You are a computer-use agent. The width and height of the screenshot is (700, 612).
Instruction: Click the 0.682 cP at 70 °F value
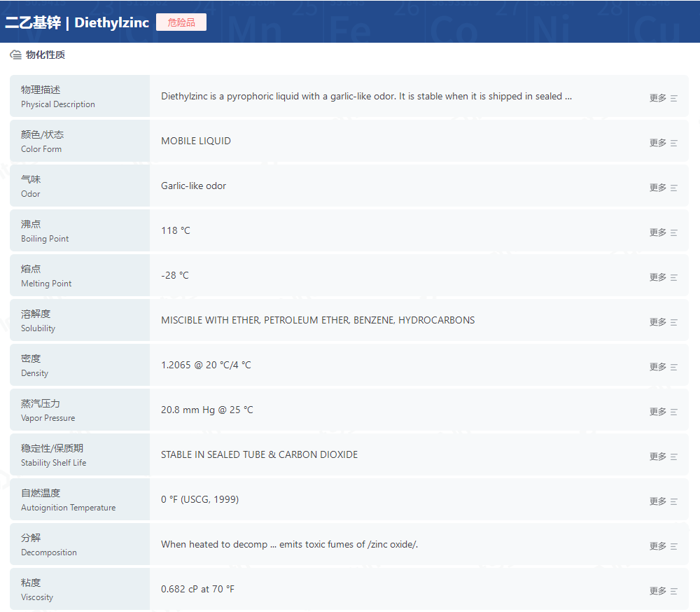197,589
